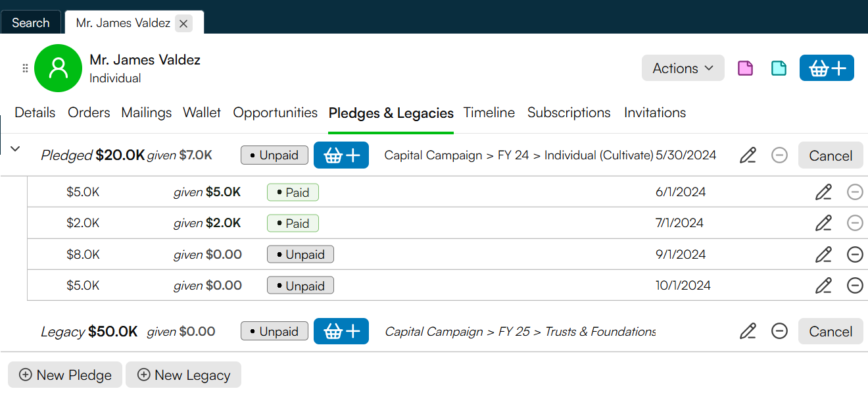868x397 pixels.
Task: Click the minus icon on the legacy row
Action: pos(779,331)
